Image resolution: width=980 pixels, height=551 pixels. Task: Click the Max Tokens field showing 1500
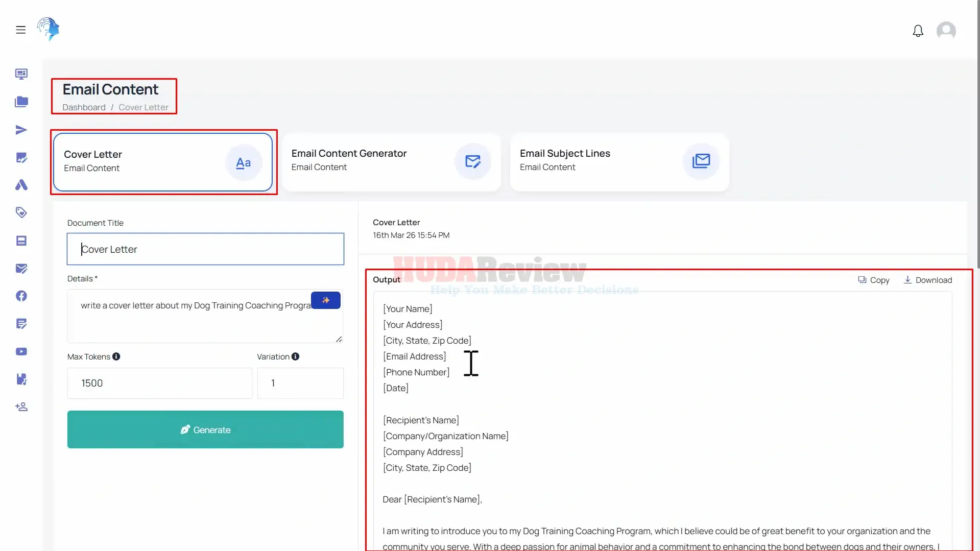[160, 383]
